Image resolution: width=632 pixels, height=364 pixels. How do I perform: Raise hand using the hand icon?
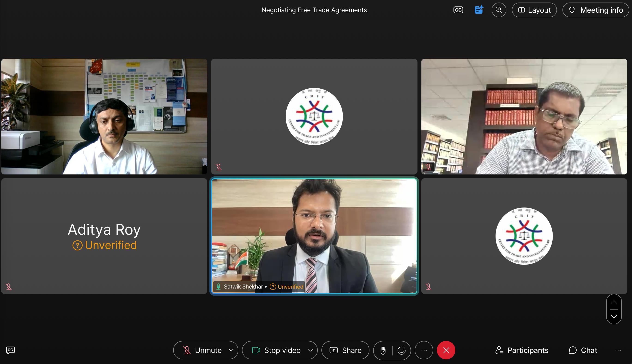[x=383, y=351]
